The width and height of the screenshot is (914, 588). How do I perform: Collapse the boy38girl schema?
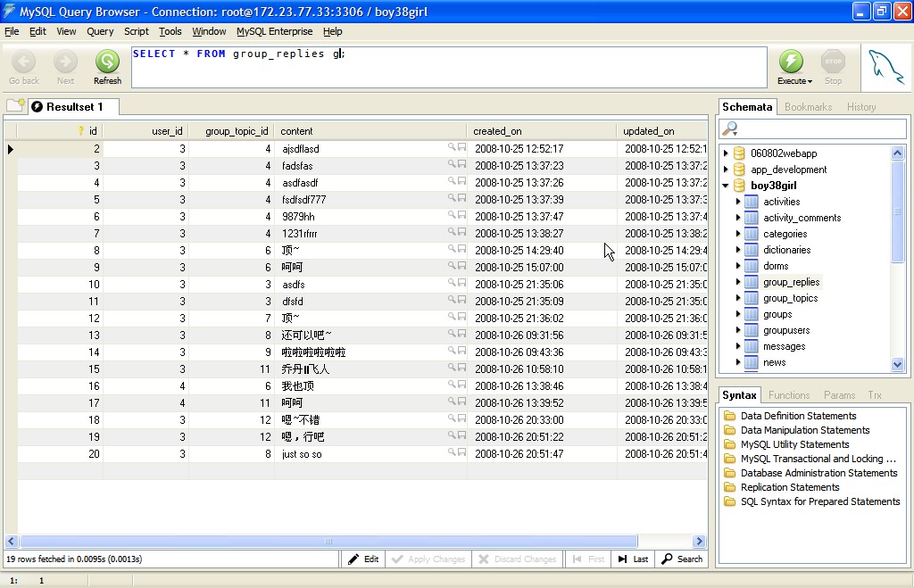coord(726,186)
